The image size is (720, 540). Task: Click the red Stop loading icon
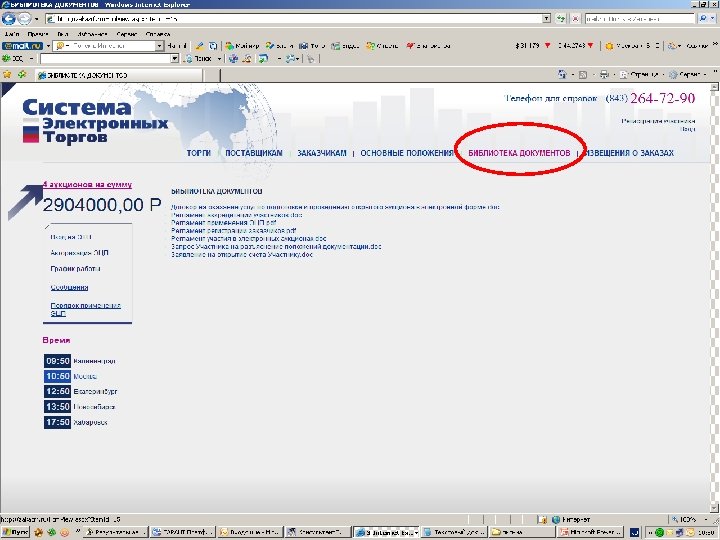[x=575, y=19]
